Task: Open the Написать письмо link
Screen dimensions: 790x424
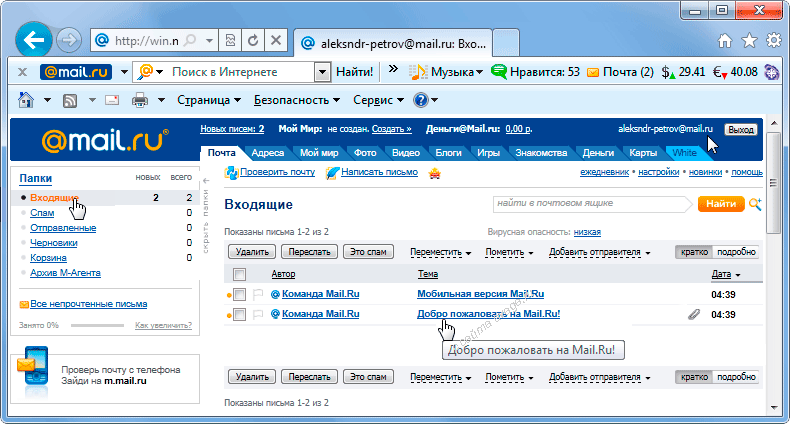Action: point(379,172)
